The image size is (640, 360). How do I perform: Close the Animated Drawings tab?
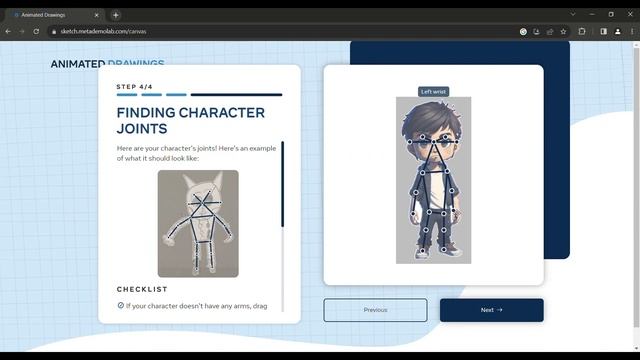point(97,15)
